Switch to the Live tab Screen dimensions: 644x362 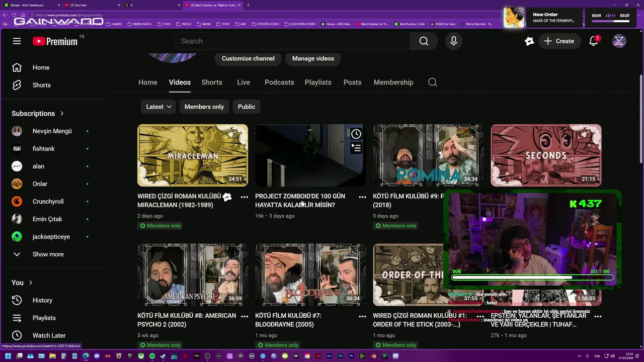click(244, 82)
